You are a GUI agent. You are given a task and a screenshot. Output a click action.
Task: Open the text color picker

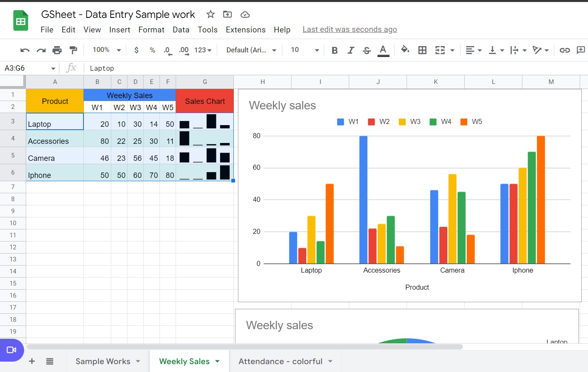click(x=383, y=50)
